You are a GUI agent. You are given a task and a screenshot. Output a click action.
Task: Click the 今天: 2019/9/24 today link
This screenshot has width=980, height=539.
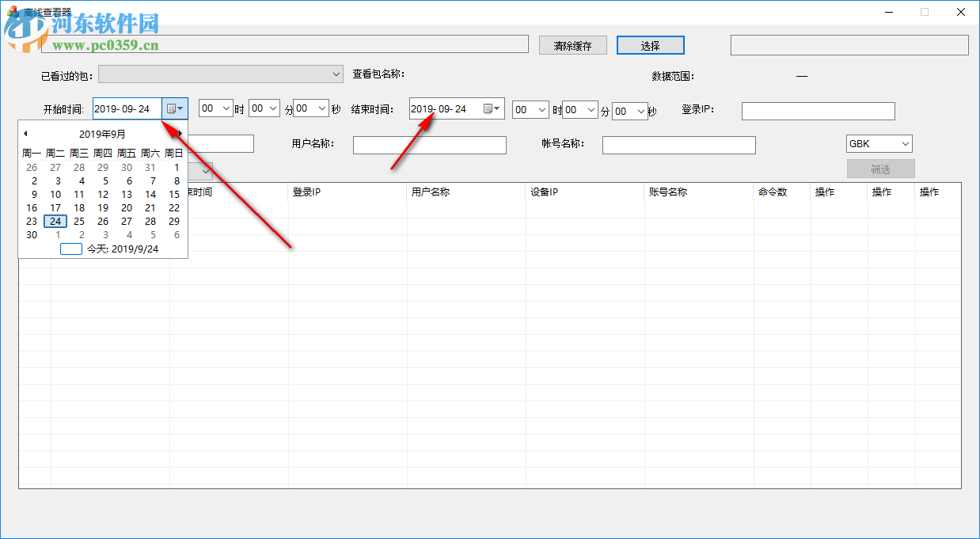tap(109, 249)
